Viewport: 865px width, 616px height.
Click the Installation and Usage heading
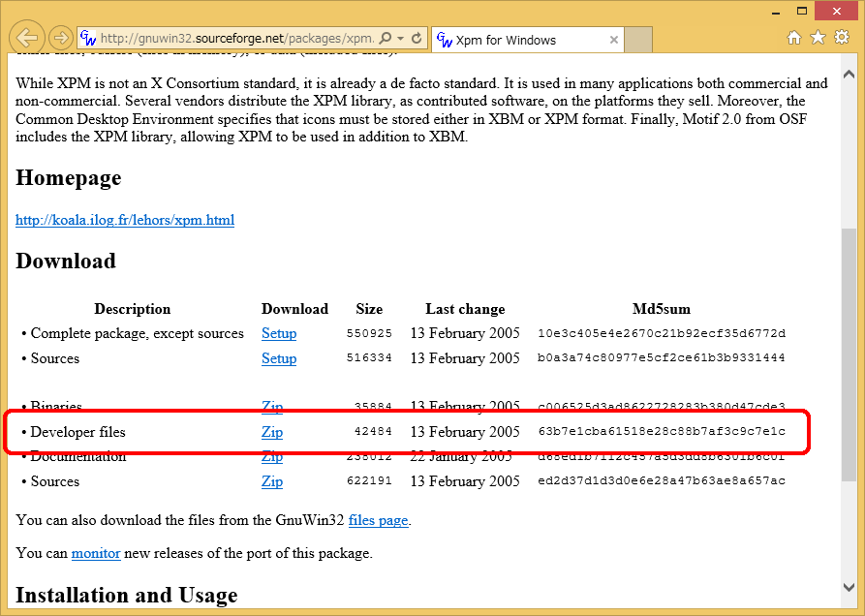coord(126,595)
